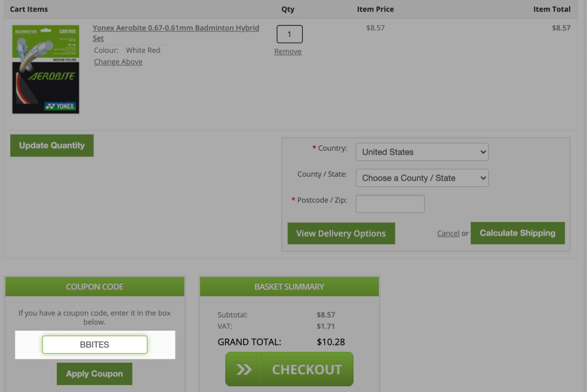Click the BASKET SUMMARY panel header
Image resolution: width=587 pixels, height=392 pixels.
pos(289,287)
